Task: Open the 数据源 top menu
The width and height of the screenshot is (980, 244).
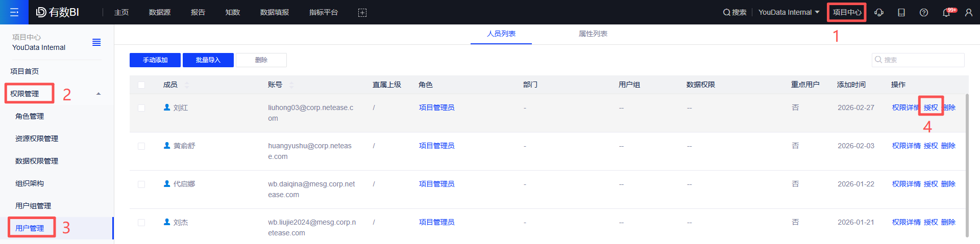Action: point(160,12)
